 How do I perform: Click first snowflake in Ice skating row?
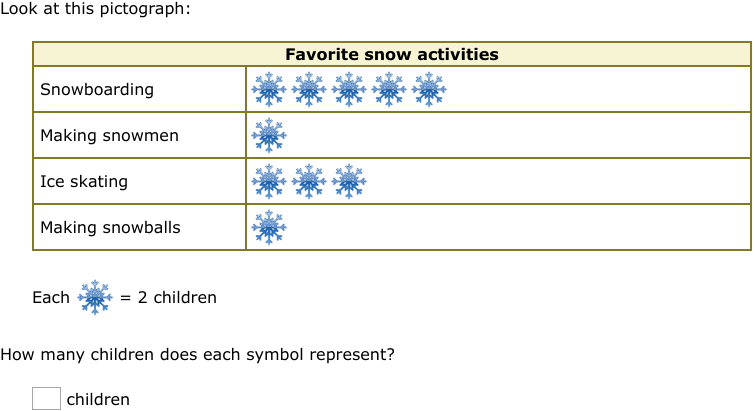click(269, 181)
